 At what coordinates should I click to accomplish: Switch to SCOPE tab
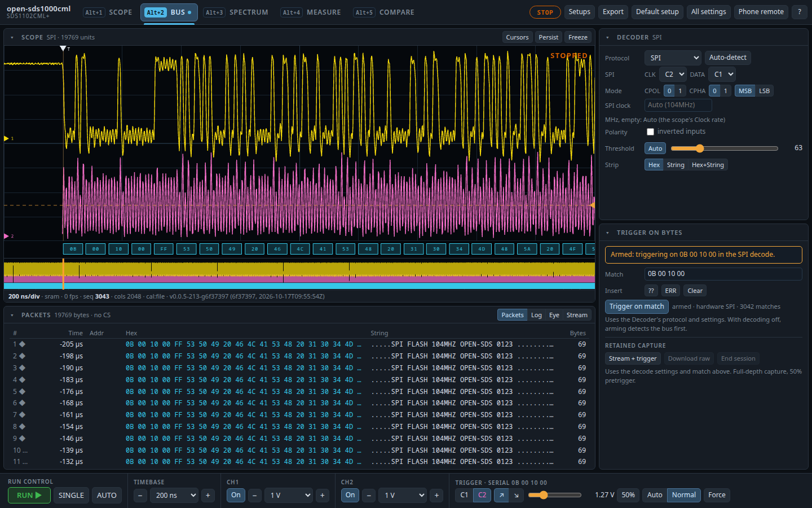[108, 12]
